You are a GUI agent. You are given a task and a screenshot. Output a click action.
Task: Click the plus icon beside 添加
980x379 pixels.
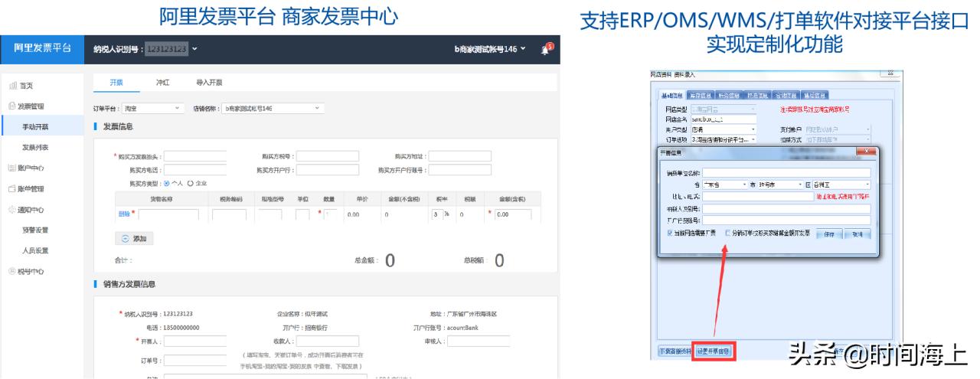coord(125,238)
